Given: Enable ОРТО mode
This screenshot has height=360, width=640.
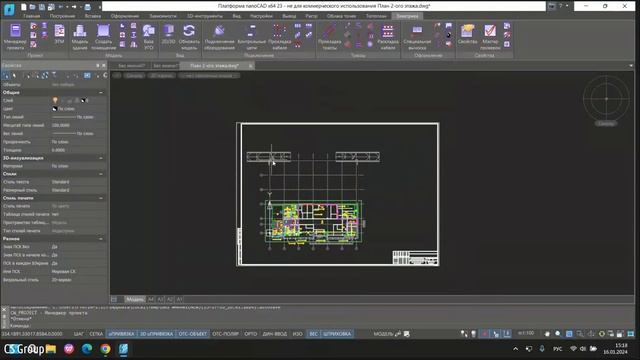Looking at the screenshot, I should coord(251,334).
